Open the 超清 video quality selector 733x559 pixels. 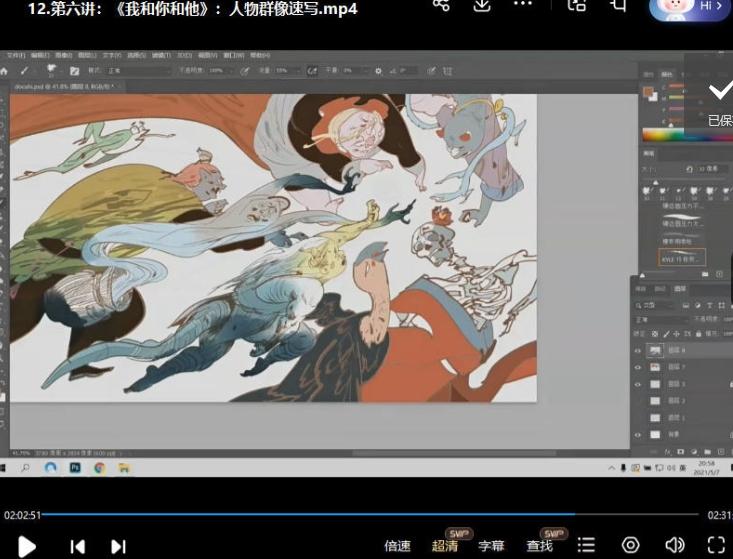(x=445, y=546)
